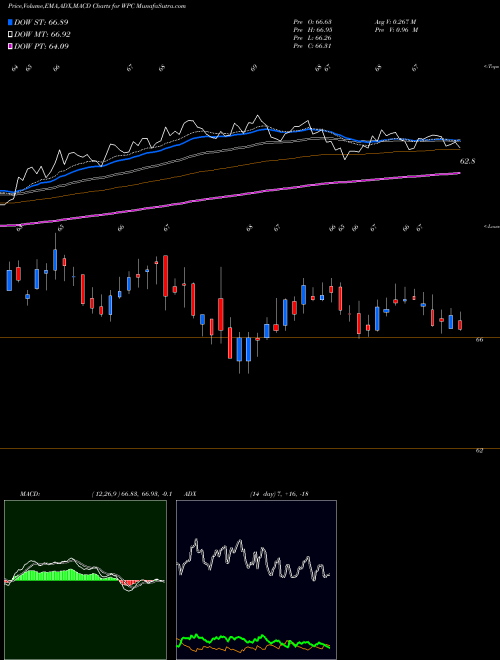Select the 'DOW PT: 64.09' legend label

(x=41, y=46)
